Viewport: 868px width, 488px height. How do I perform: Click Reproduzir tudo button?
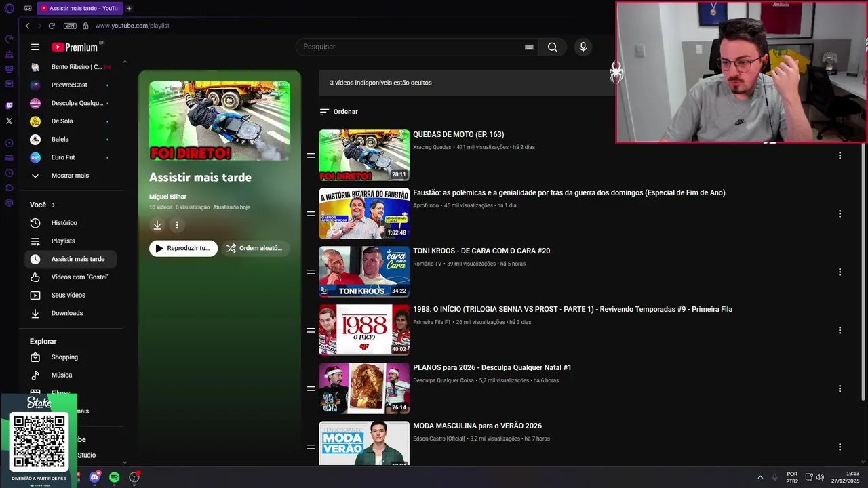tap(183, 248)
